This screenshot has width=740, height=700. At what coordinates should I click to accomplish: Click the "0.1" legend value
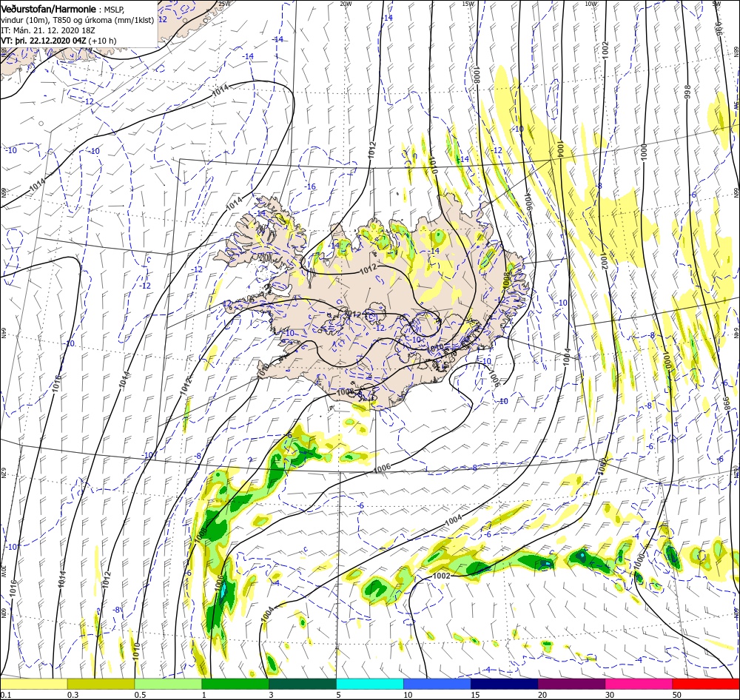[x=6, y=695]
